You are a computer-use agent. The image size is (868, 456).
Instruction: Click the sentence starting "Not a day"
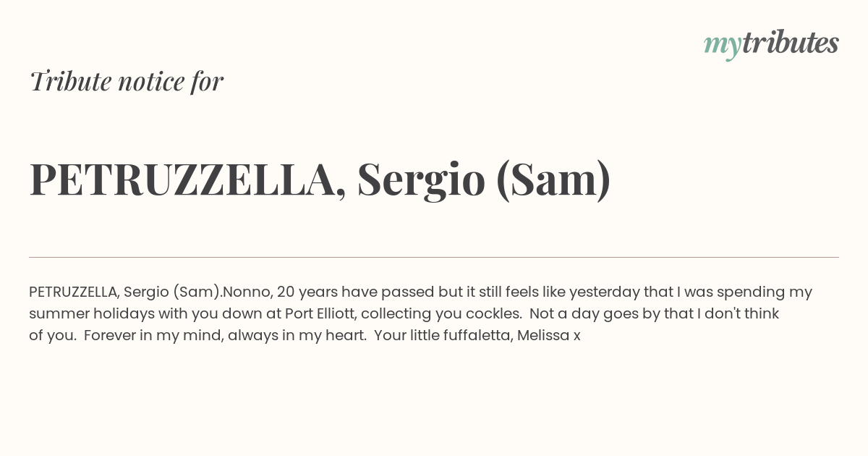point(404,324)
